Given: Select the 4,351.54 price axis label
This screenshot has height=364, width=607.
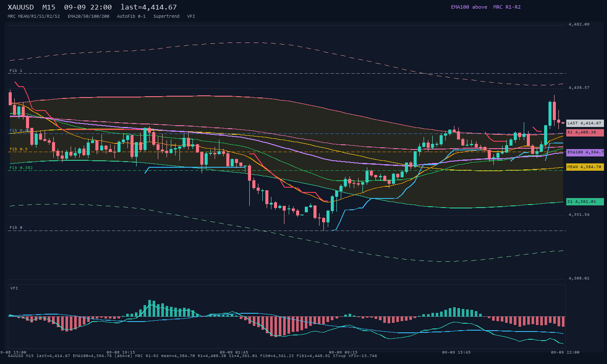Looking at the screenshot, I should click(579, 214).
